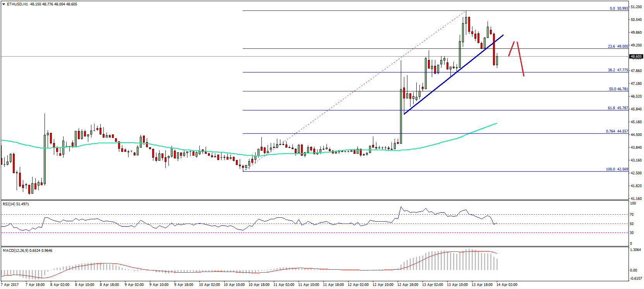The width and height of the screenshot is (644, 289).
Task: Click the Fibonacci 61.8 label at 45.787
Action: click(x=618, y=108)
